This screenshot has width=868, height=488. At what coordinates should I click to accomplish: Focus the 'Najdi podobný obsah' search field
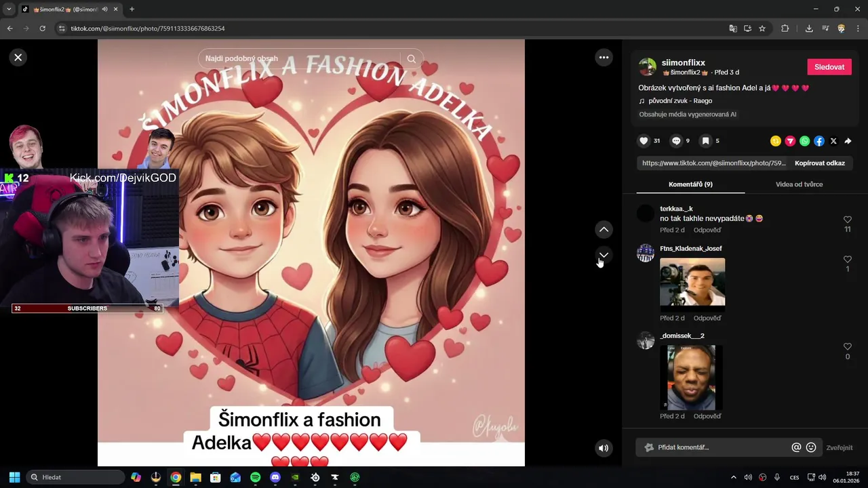302,59
